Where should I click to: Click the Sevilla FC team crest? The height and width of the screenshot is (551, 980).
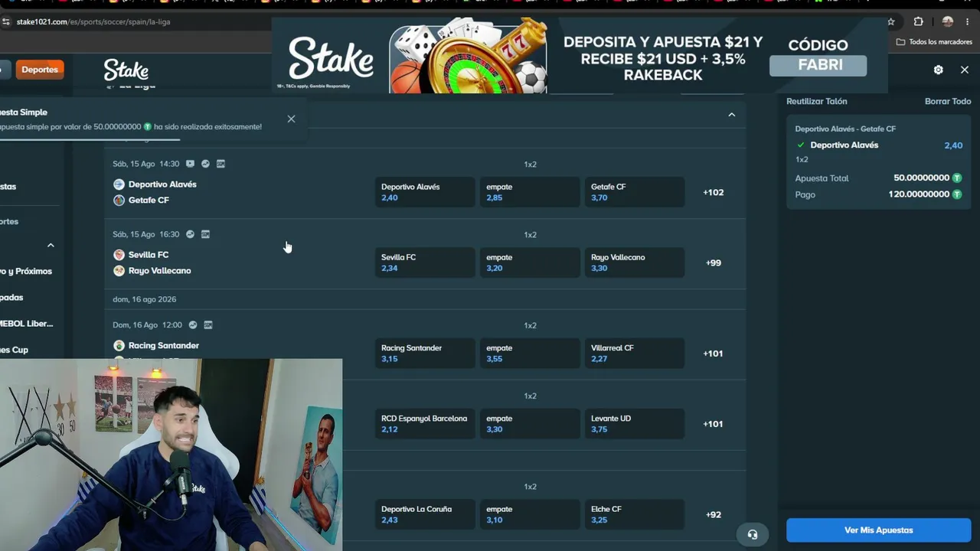coord(119,255)
